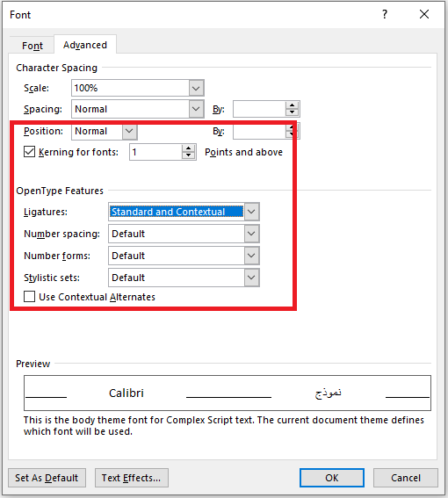448x498 pixels.
Task: Decrease kerning points with down arrow
Action: [189, 155]
